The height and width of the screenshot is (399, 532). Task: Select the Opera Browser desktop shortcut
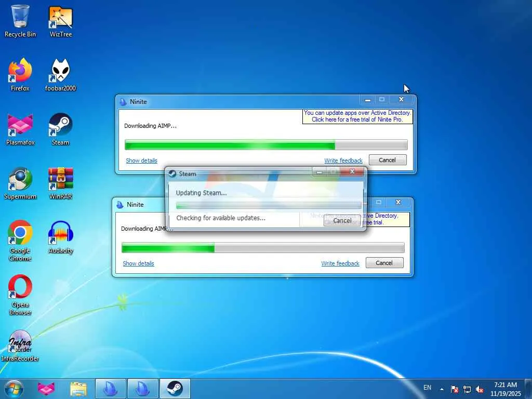20,295
